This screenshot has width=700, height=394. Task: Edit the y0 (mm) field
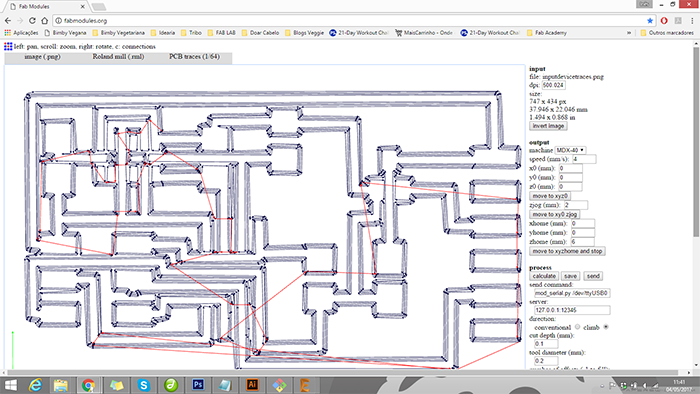coord(571,178)
